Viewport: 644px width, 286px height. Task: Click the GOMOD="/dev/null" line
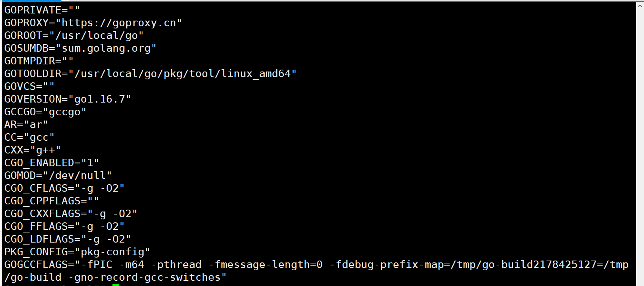point(58,176)
